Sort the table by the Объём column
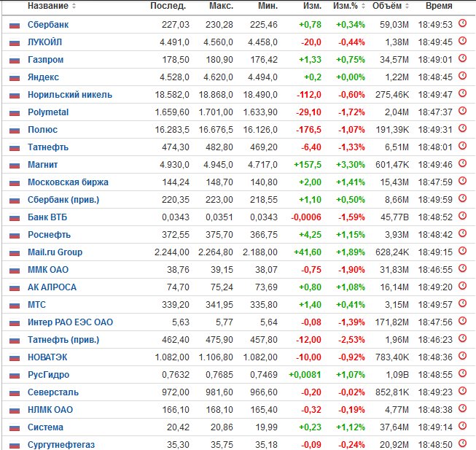This screenshot has width=476, height=450. [391, 6]
